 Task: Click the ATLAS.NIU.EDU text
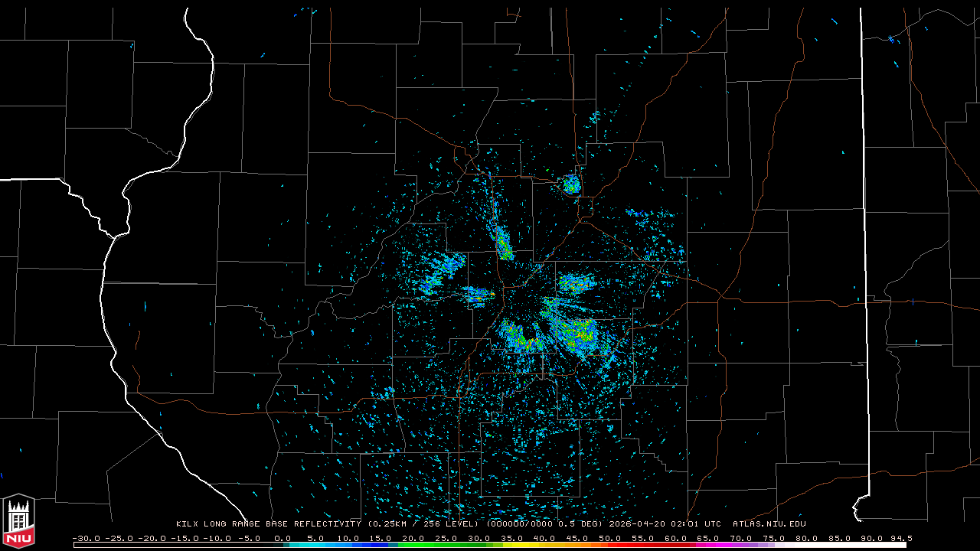(769, 524)
